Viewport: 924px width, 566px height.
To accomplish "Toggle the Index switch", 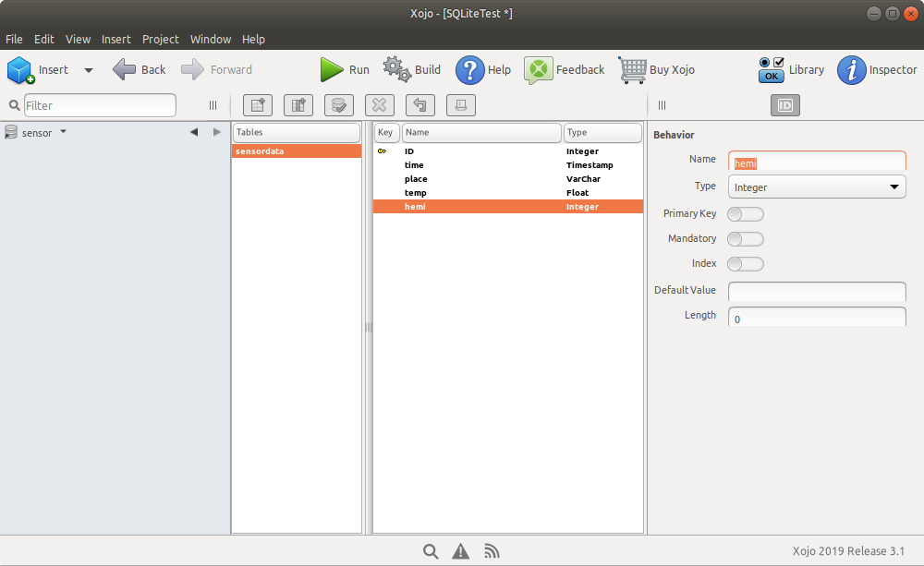I will [746, 264].
